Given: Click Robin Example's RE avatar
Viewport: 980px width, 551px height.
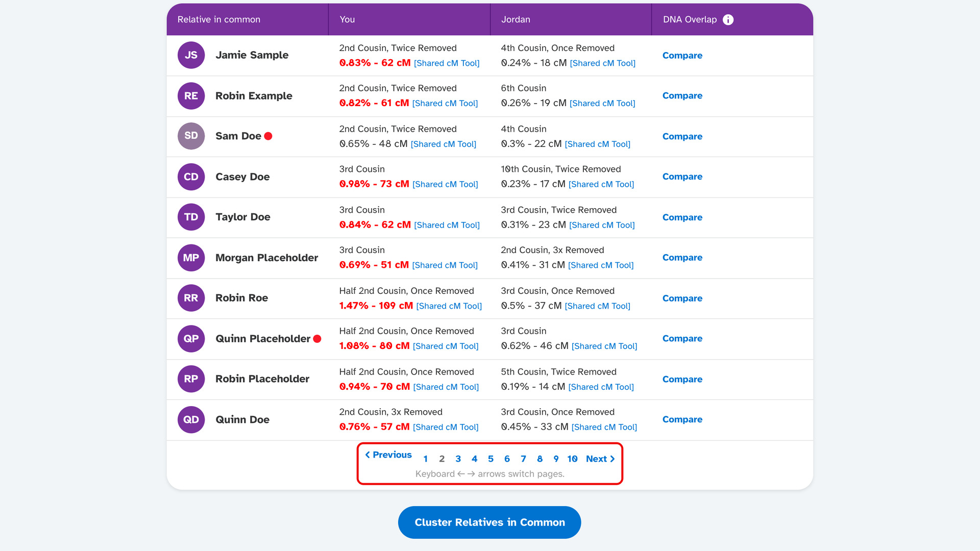Looking at the screenshot, I should pos(191,96).
